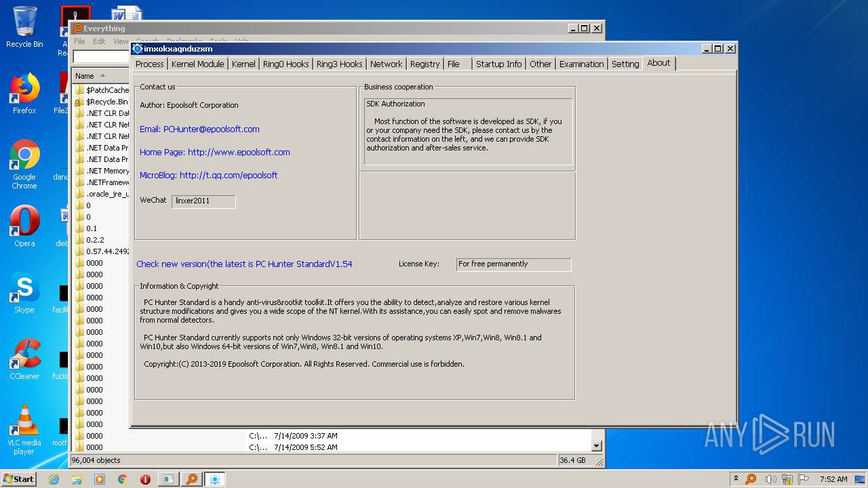Screen dimensions: 868x488
Task: Open the Opera taskbar icon
Action: point(145,479)
